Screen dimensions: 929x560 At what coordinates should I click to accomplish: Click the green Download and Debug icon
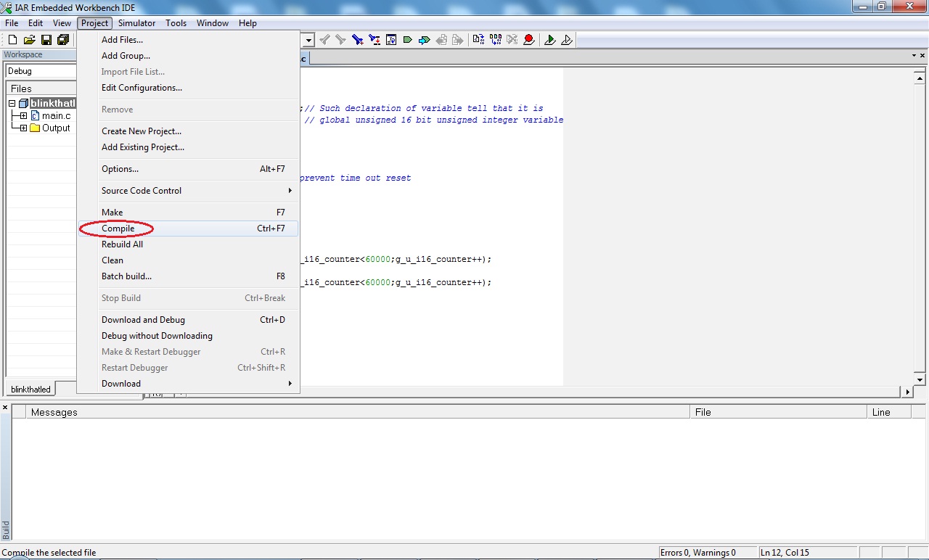[549, 40]
